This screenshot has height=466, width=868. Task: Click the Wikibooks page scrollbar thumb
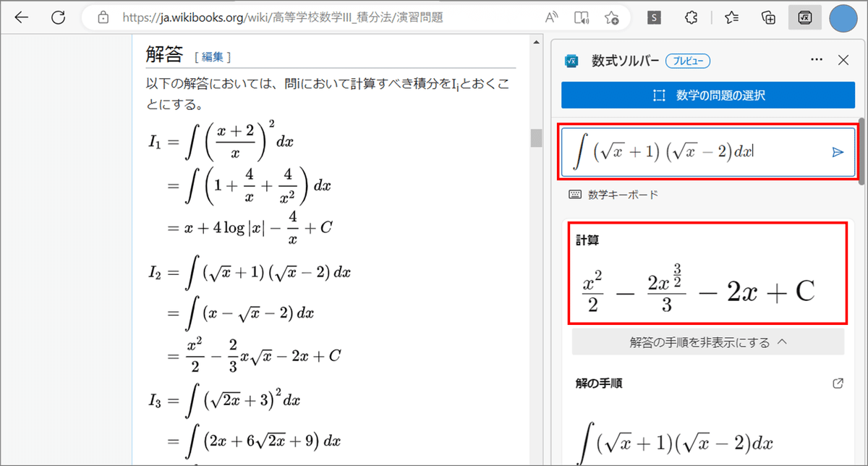pos(536,137)
